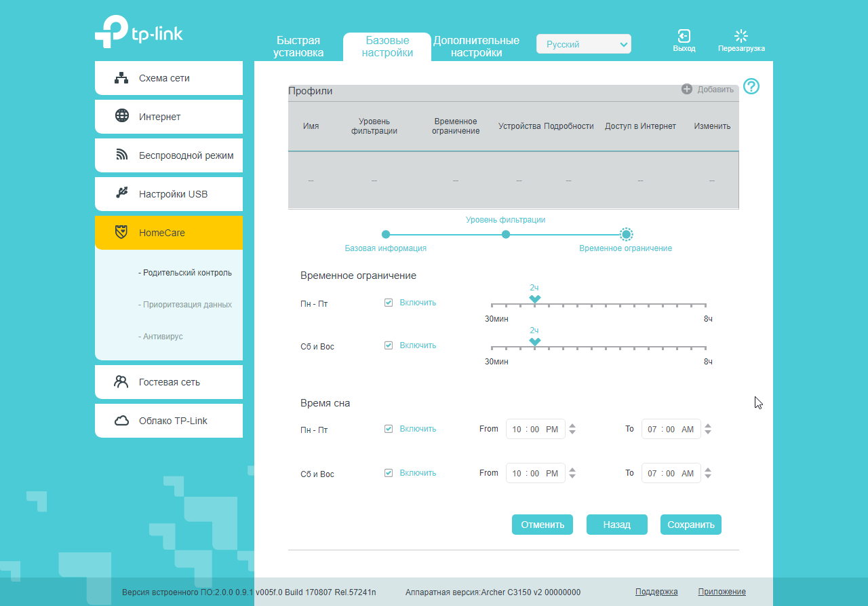868x606 pixels.
Task: Click the Пн - Пт time limit slider handle
Action: pos(534,300)
